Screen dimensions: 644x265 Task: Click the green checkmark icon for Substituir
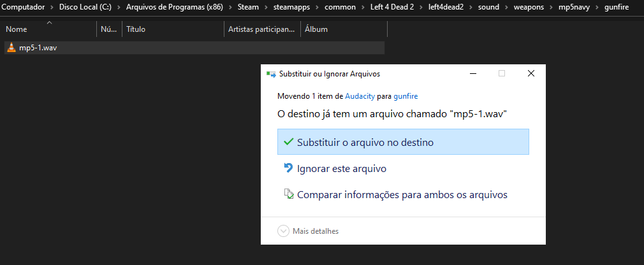(x=288, y=142)
